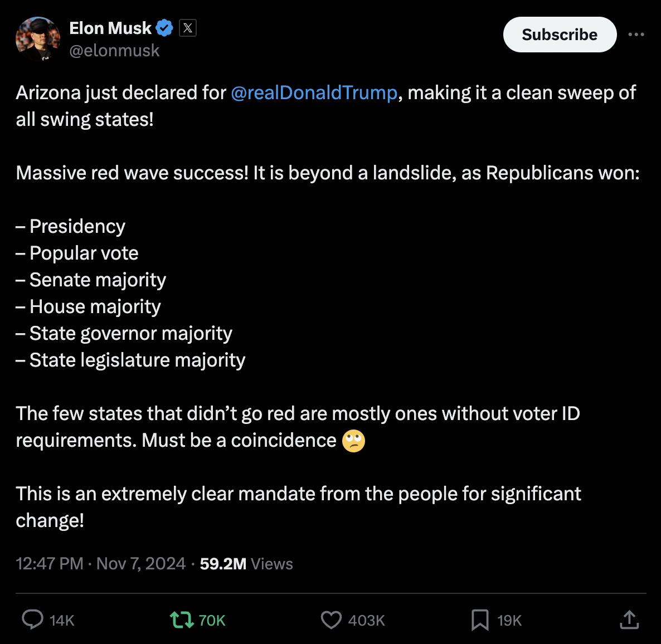Click the reply speech bubble icon
Screen dimensions: 661x644
click(32, 619)
